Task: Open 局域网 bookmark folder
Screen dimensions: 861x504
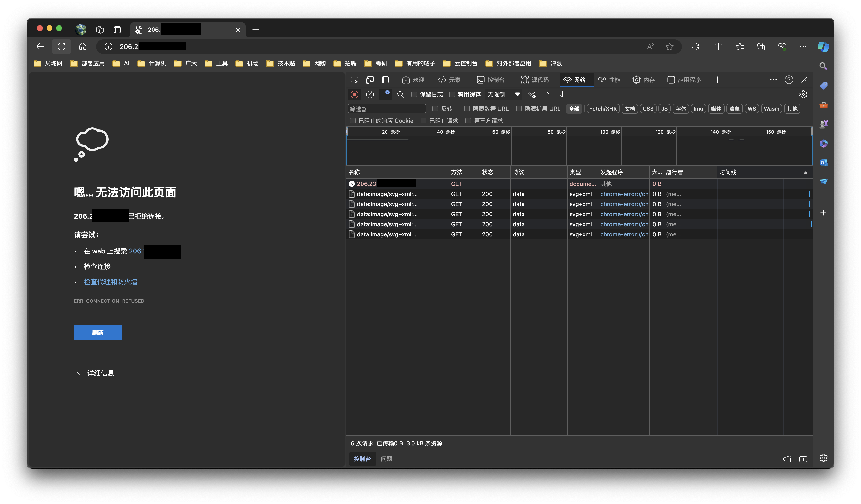Action: click(48, 63)
